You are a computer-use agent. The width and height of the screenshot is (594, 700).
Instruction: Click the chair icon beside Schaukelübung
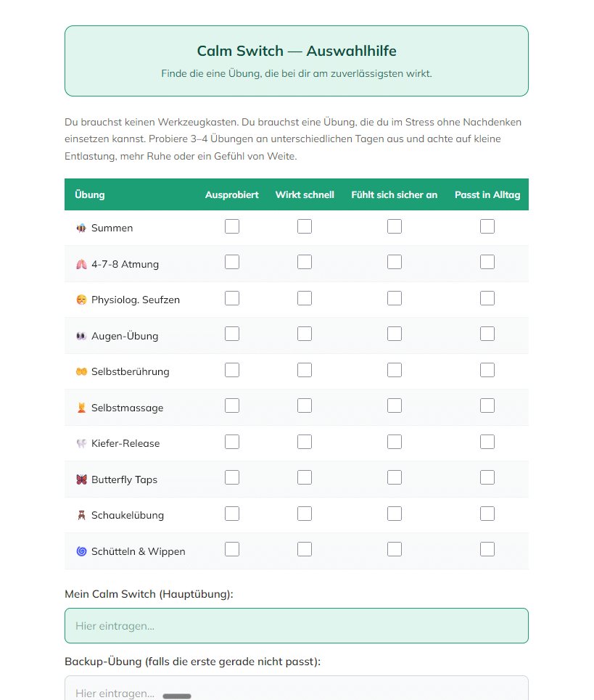(x=81, y=515)
